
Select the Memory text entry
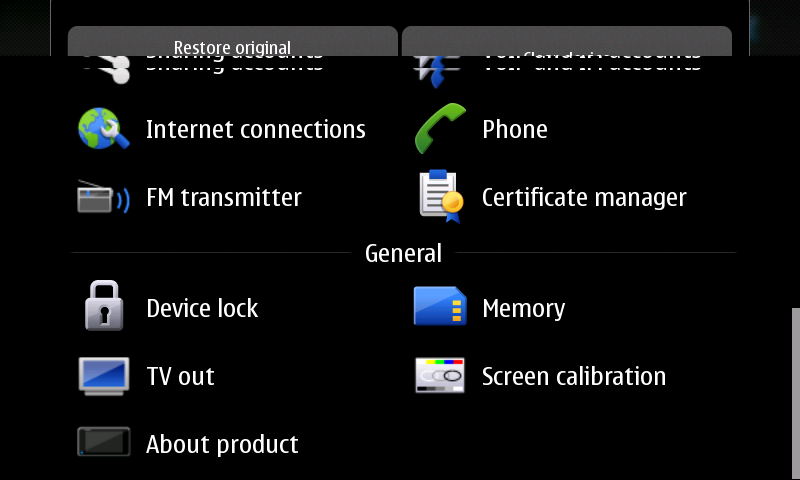pos(523,309)
